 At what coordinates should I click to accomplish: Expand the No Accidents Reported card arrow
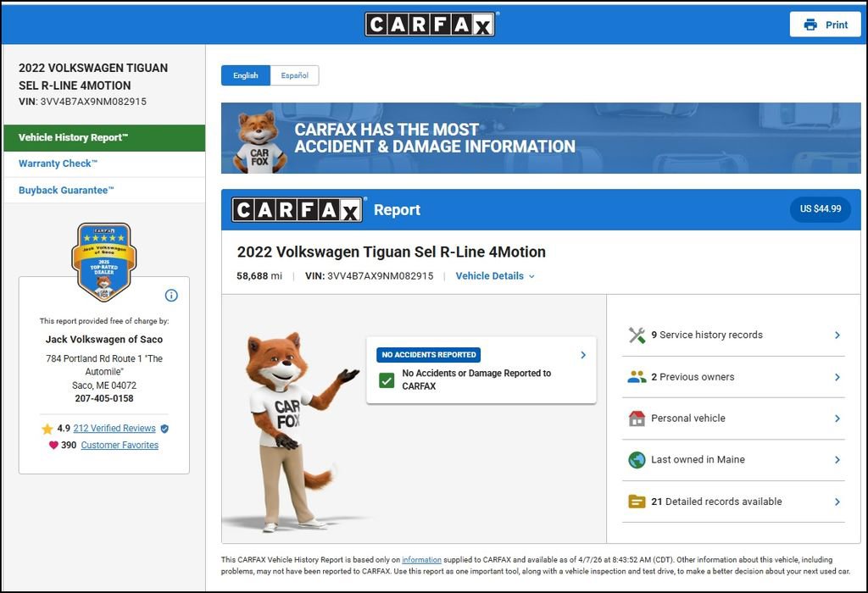point(583,355)
